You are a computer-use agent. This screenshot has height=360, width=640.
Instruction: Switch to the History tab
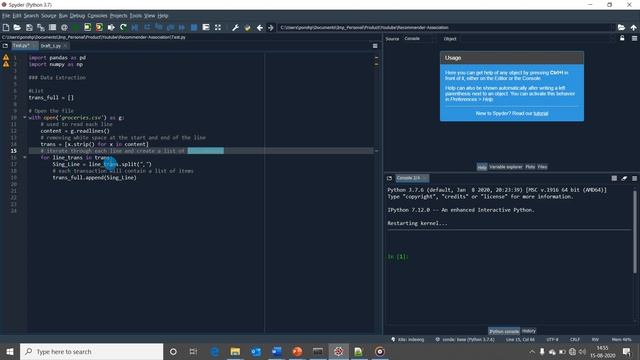[x=529, y=331]
